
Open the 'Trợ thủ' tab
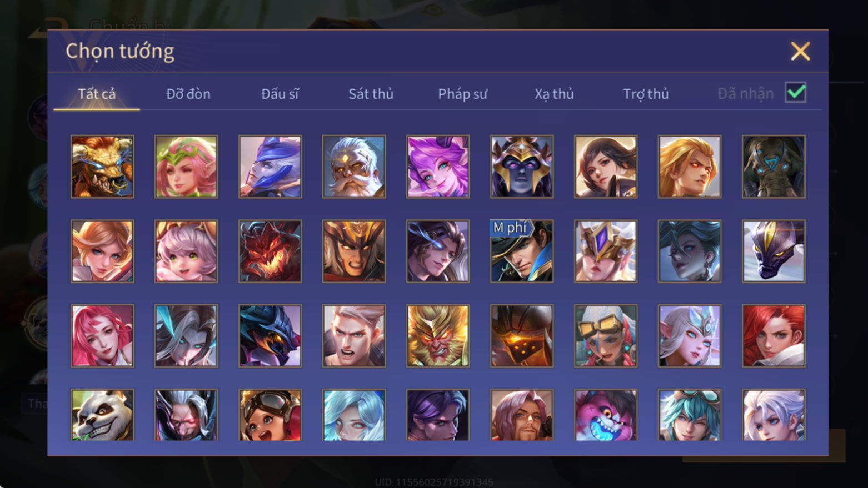(646, 94)
